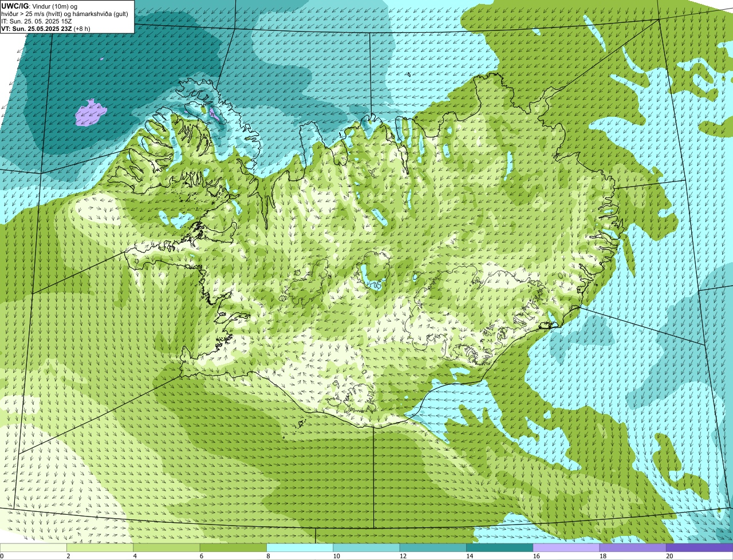Click the legend scale label "8"

267,556
